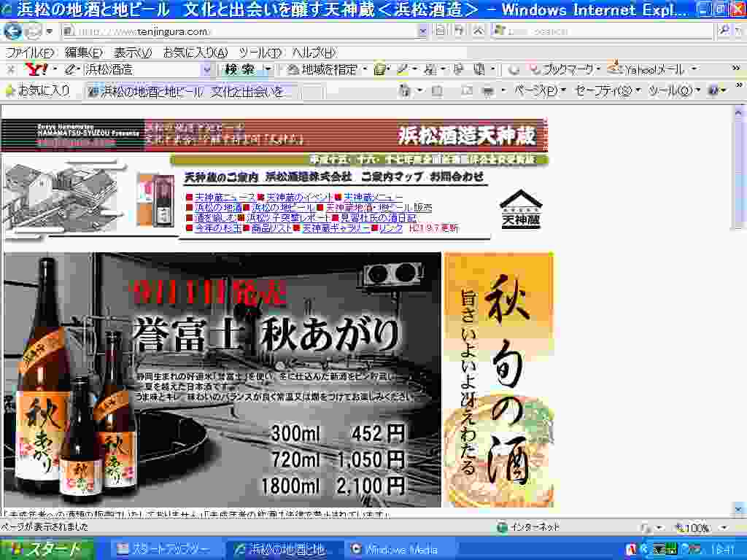Click the Yahoo toolbar pencil icon
The width and height of the screenshot is (747, 560).
[x=71, y=69]
